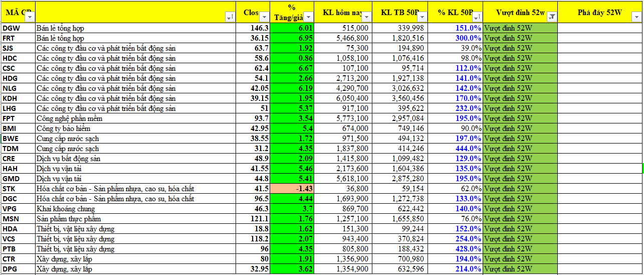Select the FPT ticker cell
Viewport: 644px width, 275px height.
(18, 118)
